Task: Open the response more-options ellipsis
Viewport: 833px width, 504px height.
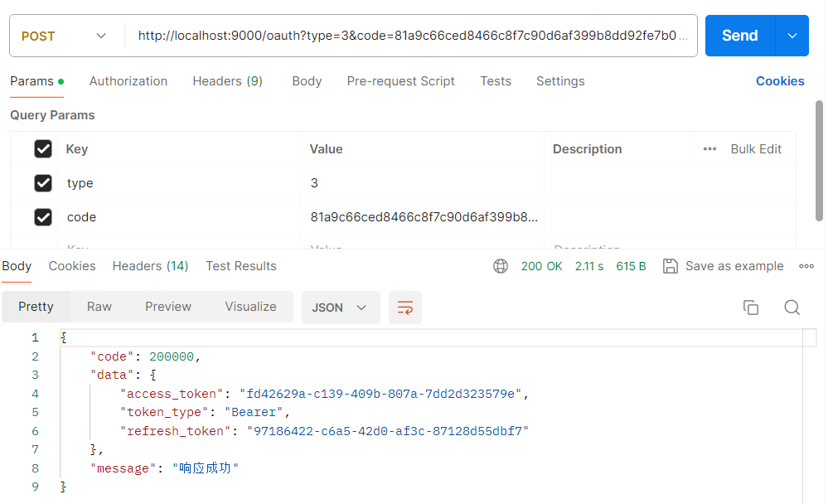Action: pos(806,266)
